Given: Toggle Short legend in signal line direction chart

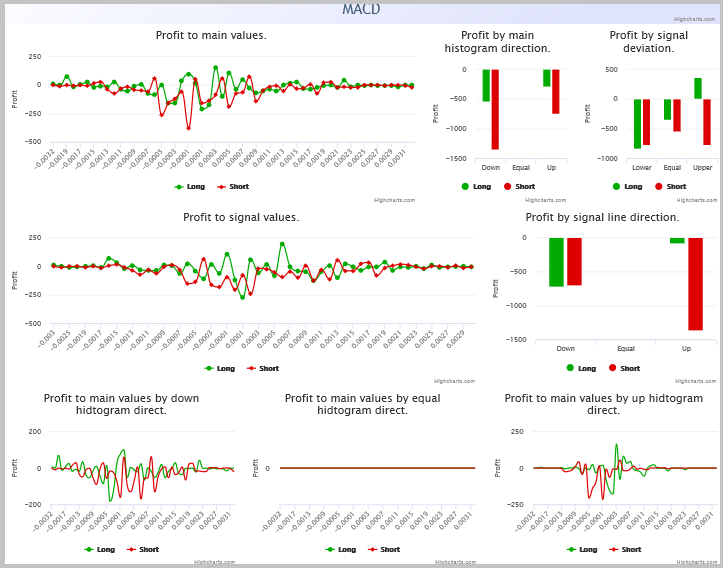Looking at the screenshot, I should [625, 368].
